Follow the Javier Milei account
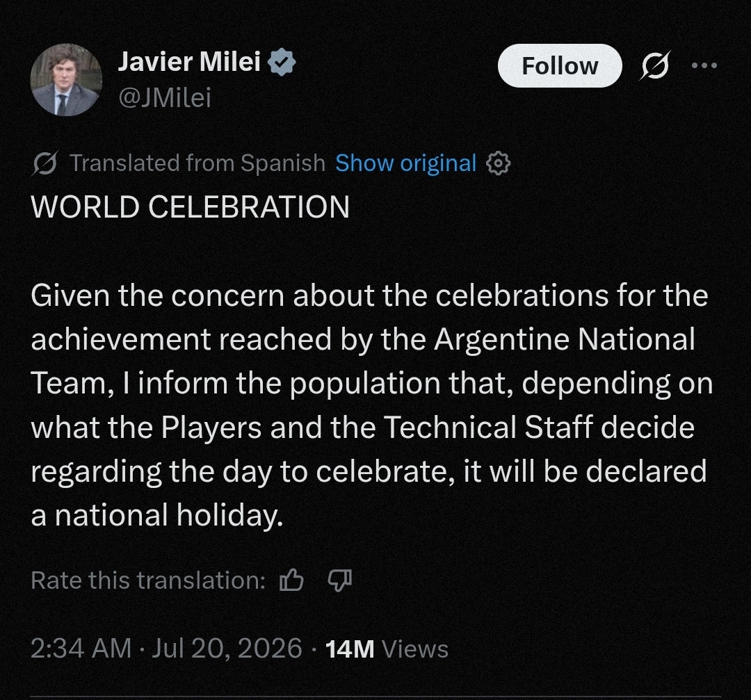 click(x=560, y=65)
